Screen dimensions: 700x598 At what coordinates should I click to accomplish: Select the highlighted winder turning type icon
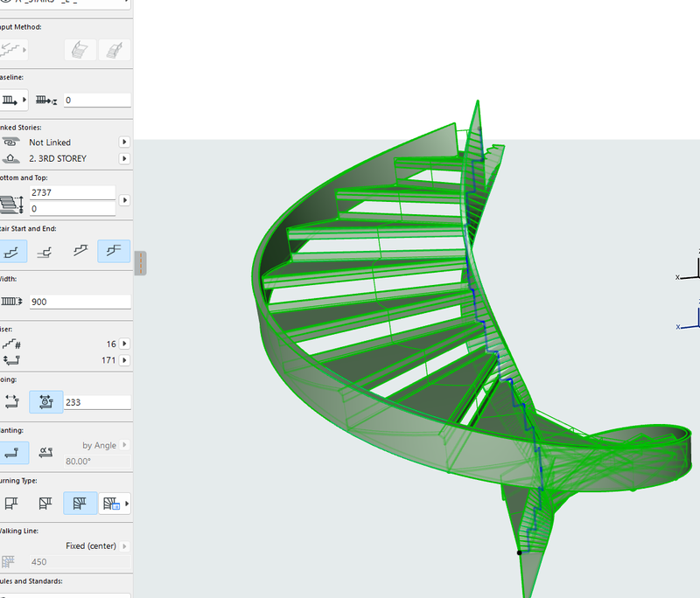click(x=80, y=504)
